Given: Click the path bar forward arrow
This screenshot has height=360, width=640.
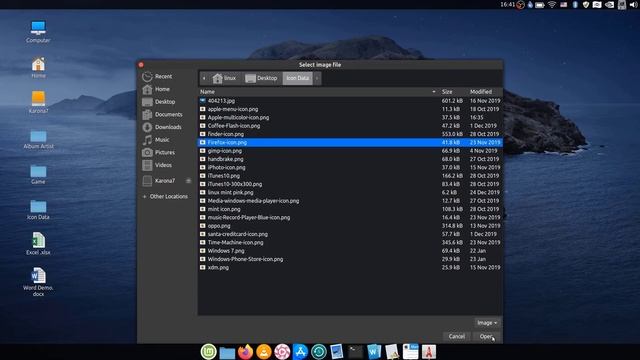Looking at the screenshot, I should pos(317,78).
